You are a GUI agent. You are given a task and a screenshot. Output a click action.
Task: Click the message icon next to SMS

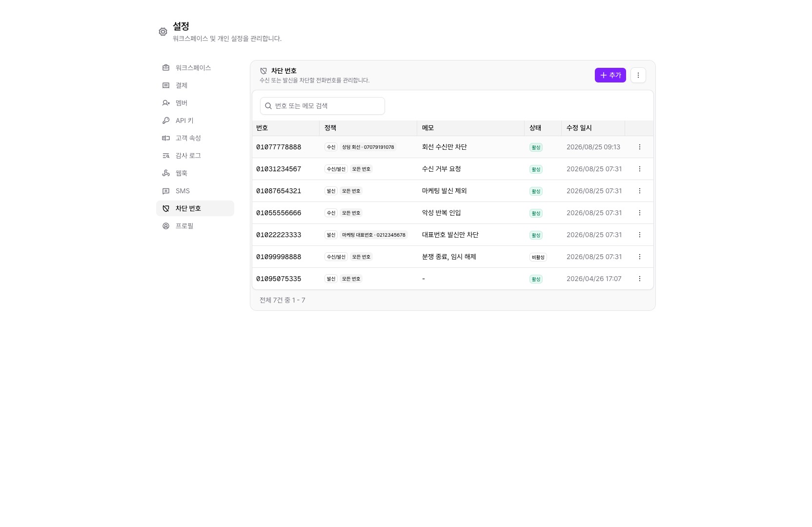click(x=166, y=191)
